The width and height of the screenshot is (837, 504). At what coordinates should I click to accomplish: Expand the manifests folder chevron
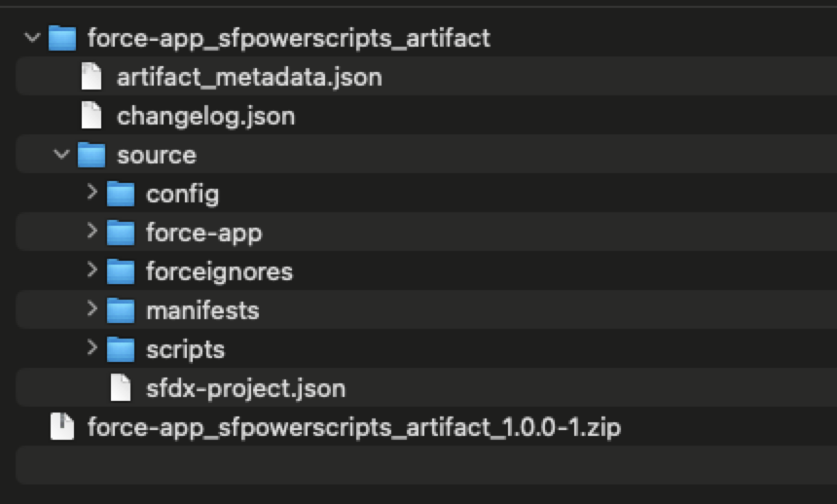point(91,310)
